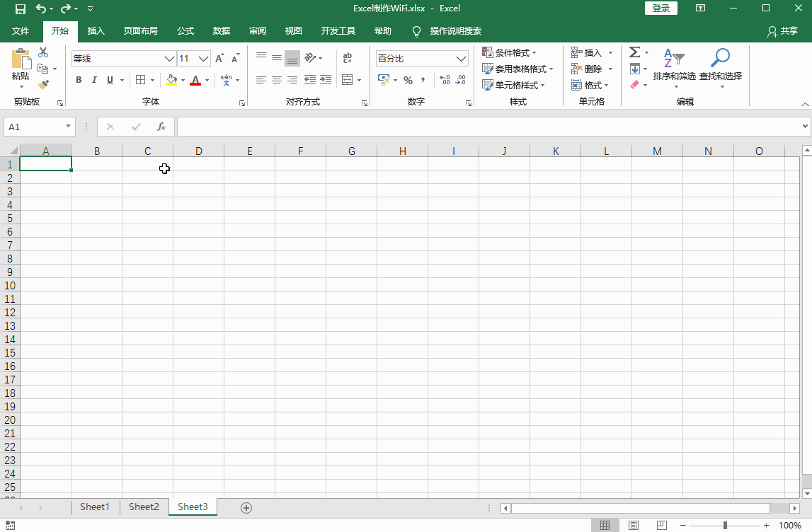Add a new sheet with plus button
This screenshot has height=532, width=812.
click(246, 508)
